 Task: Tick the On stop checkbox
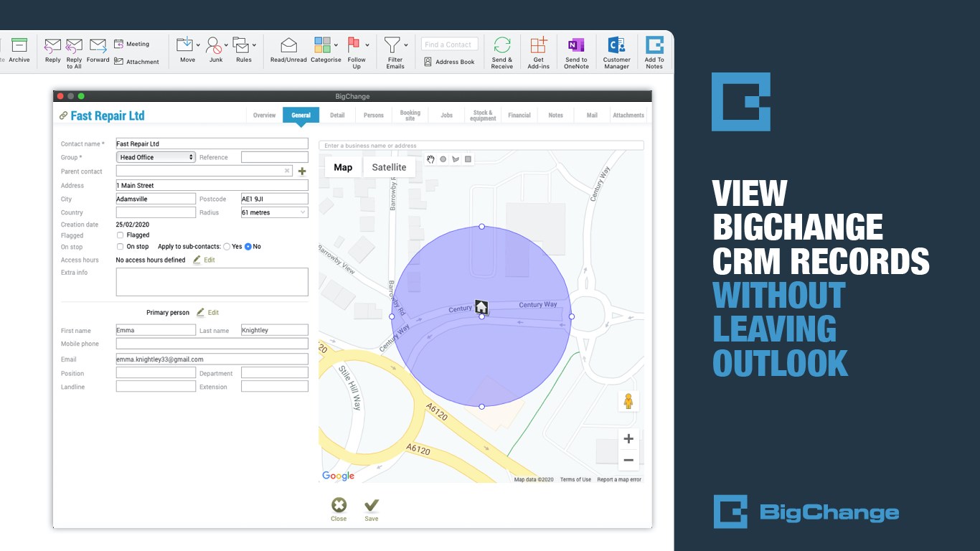click(x=120, y=246)
